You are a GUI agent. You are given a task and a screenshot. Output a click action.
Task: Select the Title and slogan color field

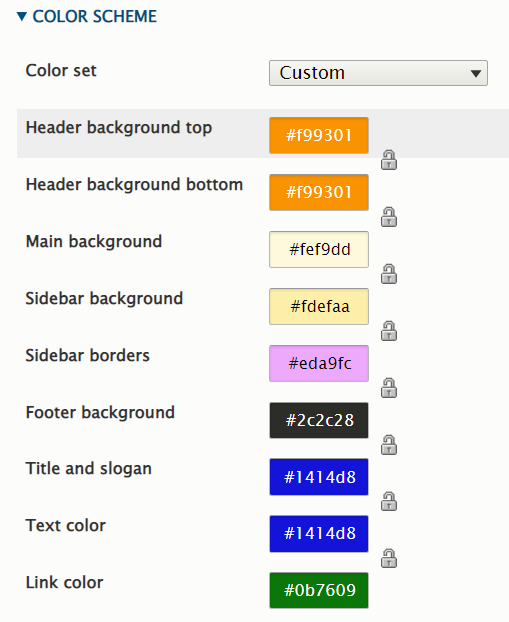[x=319, y=477]
